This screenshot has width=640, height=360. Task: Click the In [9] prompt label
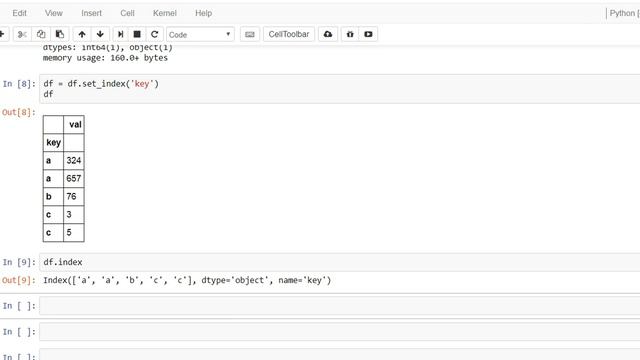tap(19, 262)
